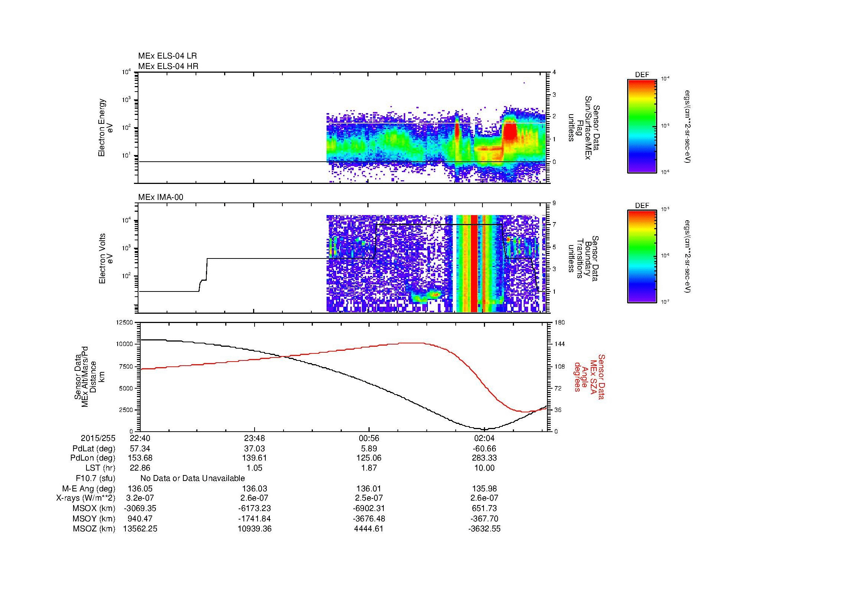Click the 02:04 time tick label
Screen dimensions: 868x613
pos(484,438)
